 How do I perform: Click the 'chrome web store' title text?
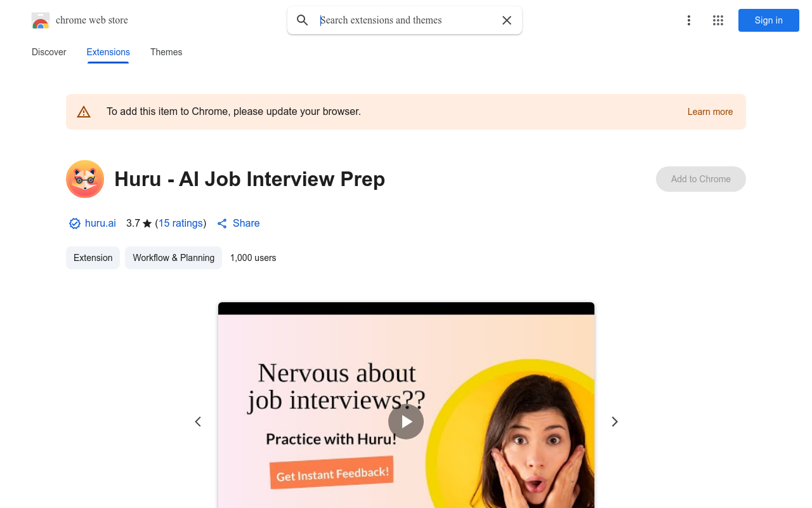tap(92, 20)
